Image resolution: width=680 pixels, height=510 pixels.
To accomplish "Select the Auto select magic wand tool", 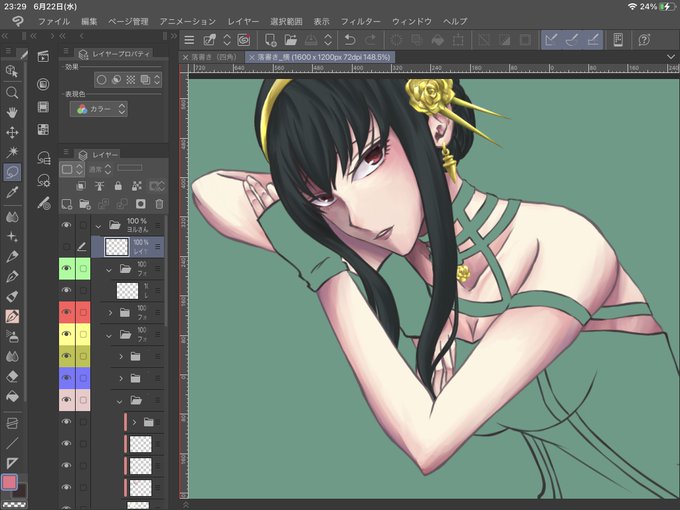I will [12, 152].
